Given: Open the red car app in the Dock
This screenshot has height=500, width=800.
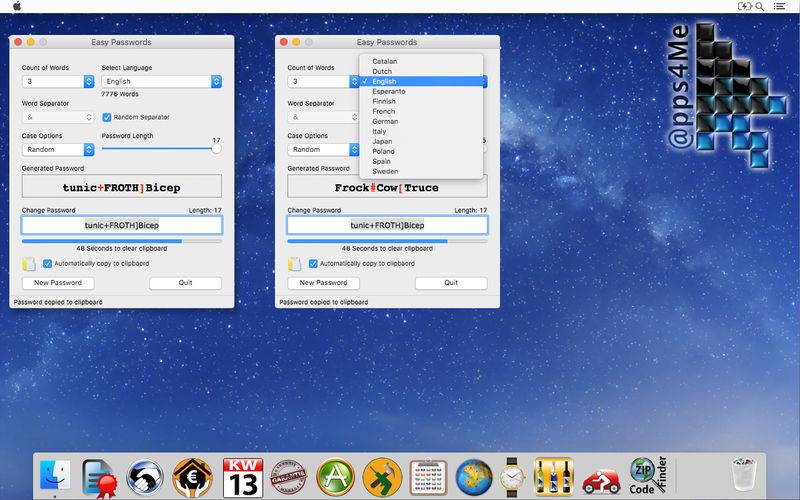Looking at the screenshot, I should click(x=601, y=481).
